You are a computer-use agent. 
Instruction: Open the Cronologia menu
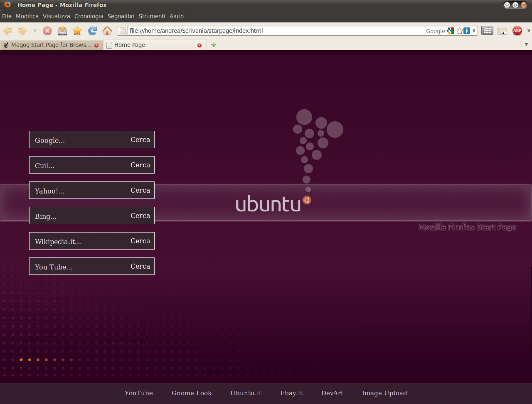pyautogui.click(x=89, y=16)
